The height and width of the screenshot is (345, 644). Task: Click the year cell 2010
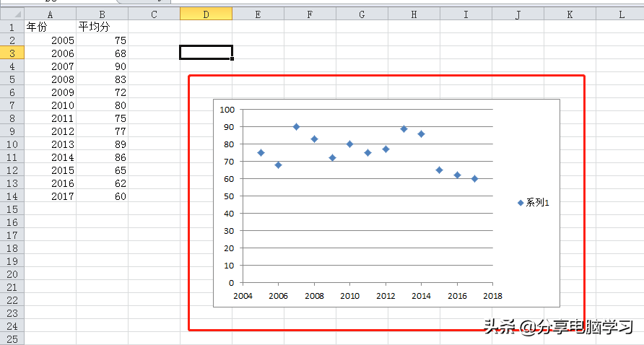[x=50, y=105]
